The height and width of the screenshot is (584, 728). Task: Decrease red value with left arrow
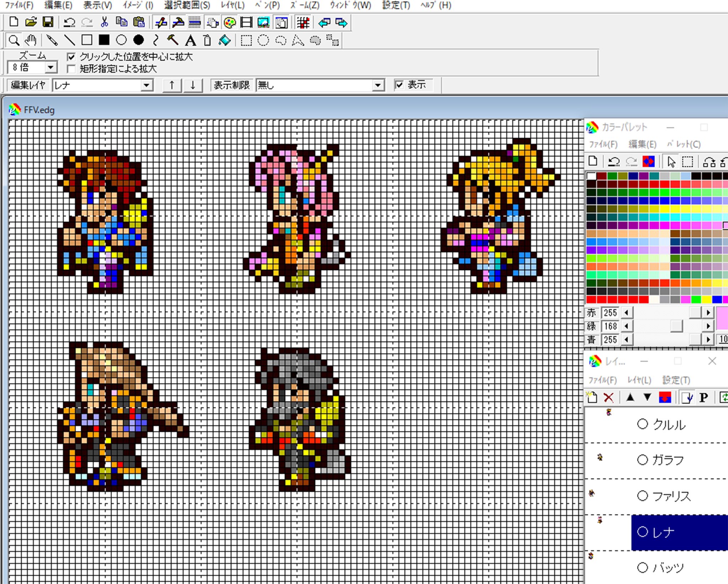pyautogui.click(x=626, y=313)
